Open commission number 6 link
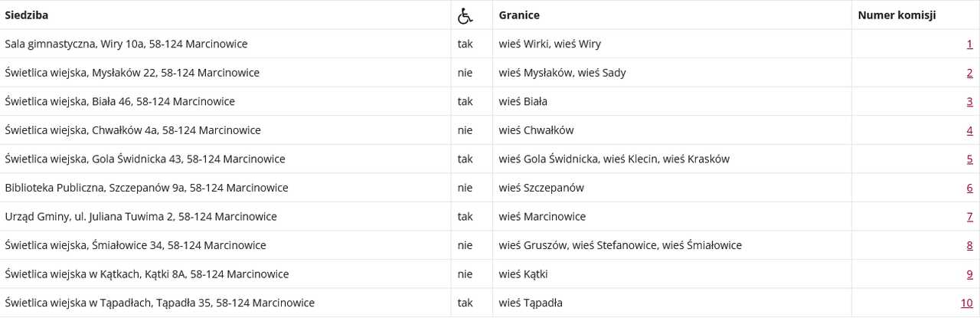Viewport: 980px width, 318px height. 969,188
